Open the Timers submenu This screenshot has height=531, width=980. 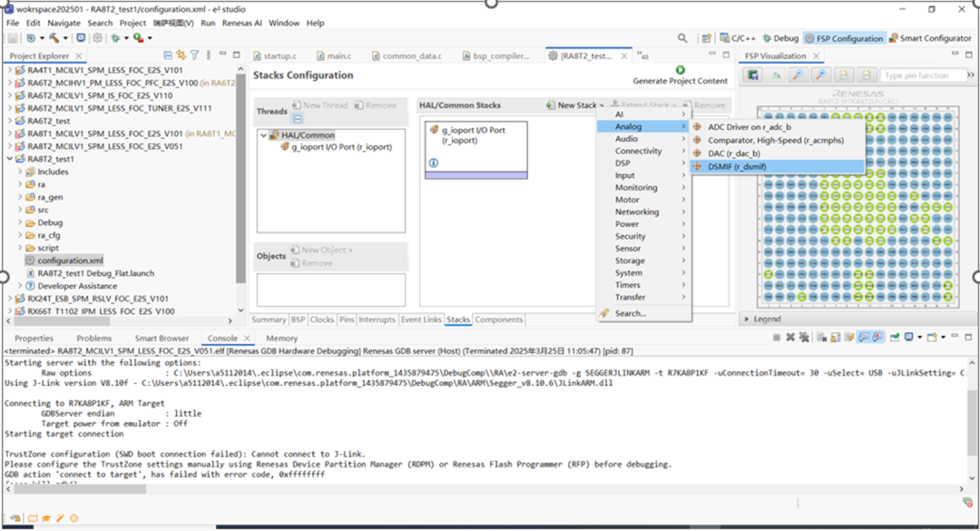click(643, 285)
